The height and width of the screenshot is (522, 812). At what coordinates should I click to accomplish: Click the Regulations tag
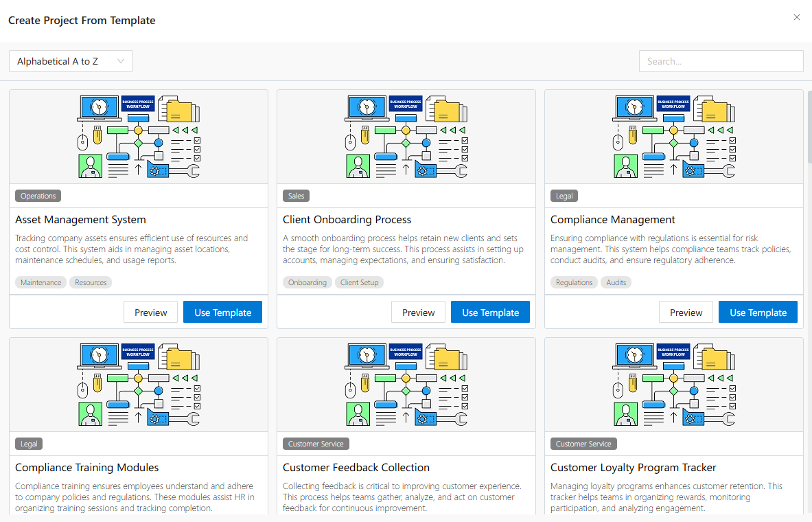[x=575, y=282]
